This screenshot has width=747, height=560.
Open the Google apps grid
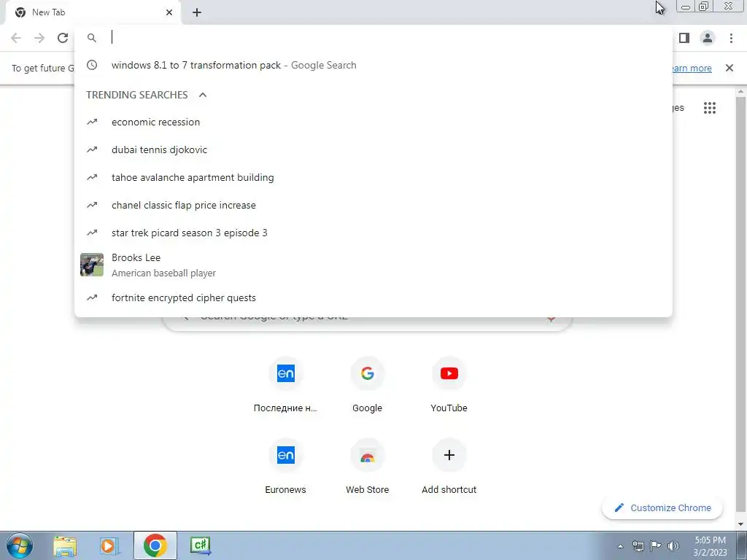(710, 108)
